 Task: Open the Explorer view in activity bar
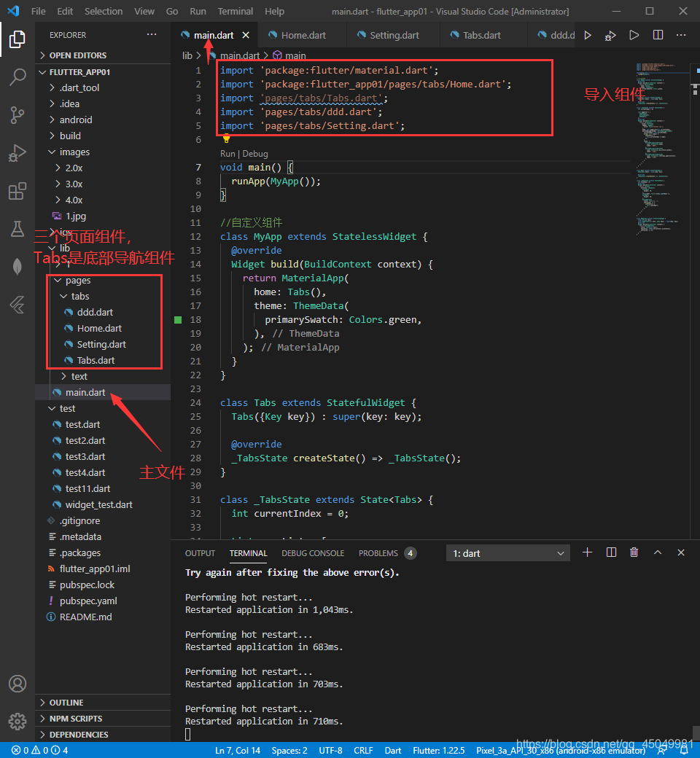(x=17, y=39)
